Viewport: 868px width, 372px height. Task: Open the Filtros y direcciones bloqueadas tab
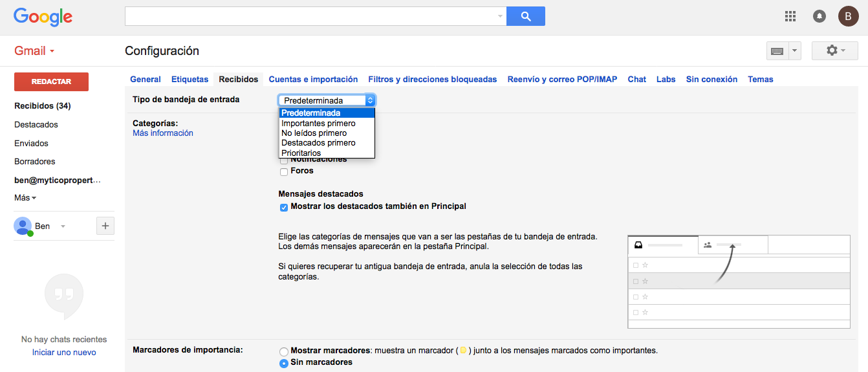click(x=432, y=80)
